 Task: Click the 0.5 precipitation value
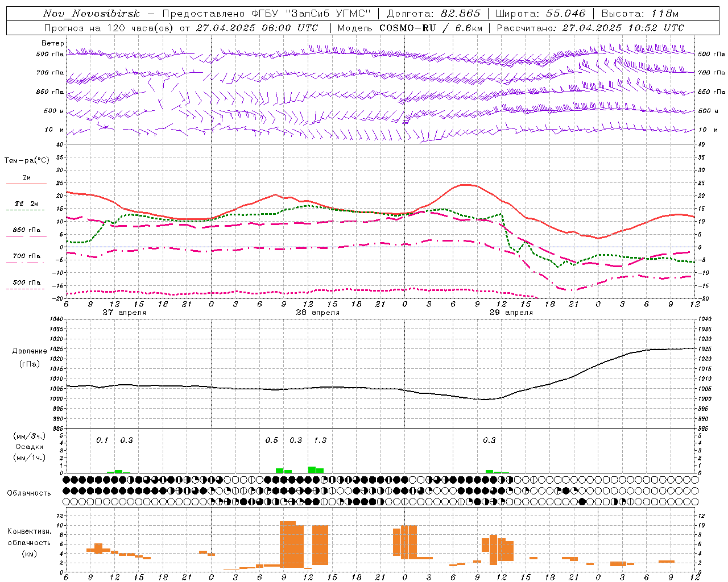[272, 440]
